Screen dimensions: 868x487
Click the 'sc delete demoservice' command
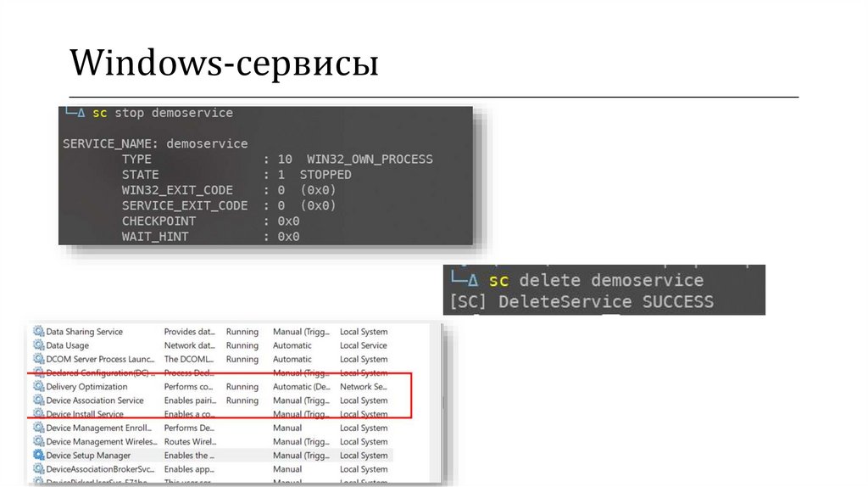596,280
